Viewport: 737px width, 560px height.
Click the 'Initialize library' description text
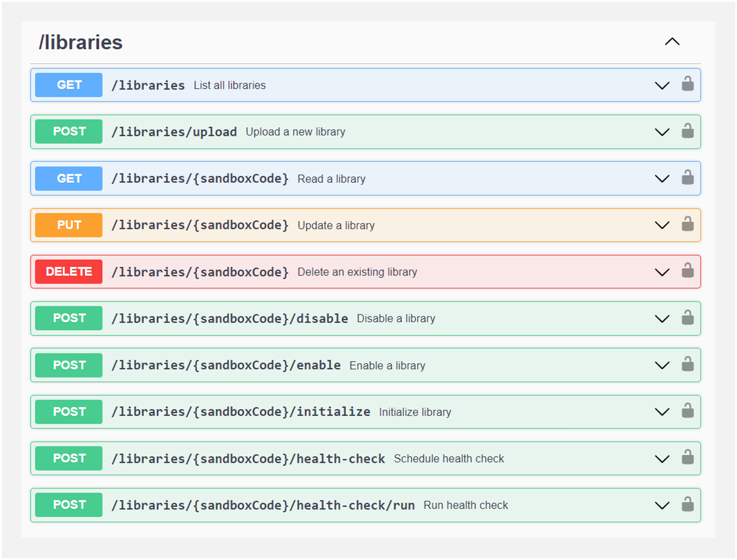[x=415, y=412]
